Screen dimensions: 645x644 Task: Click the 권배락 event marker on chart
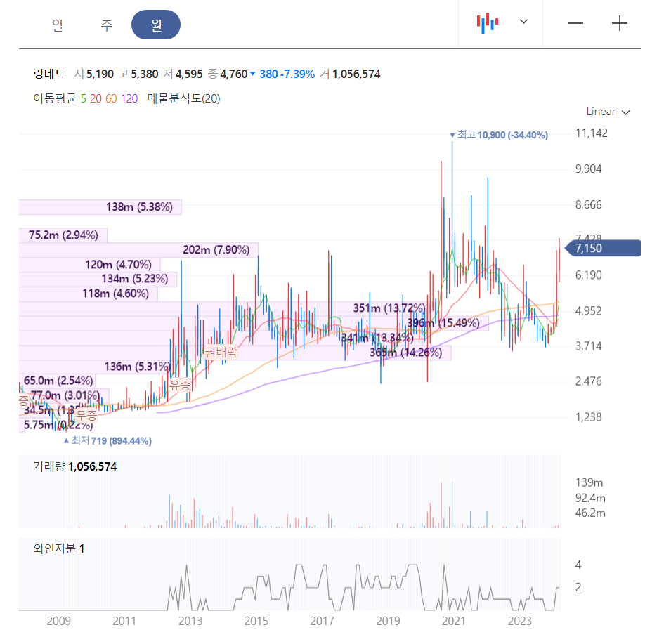(221, 352)
